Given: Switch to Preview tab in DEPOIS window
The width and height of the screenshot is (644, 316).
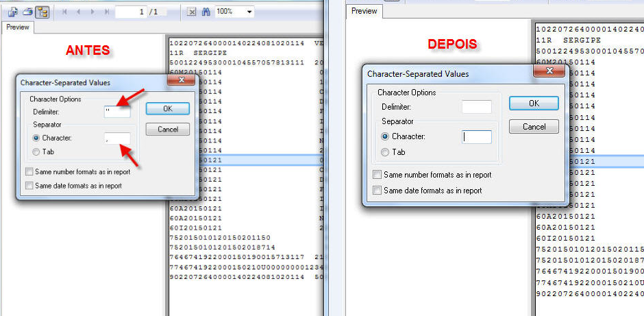Looking at the screenshot, I should (364, 11).
